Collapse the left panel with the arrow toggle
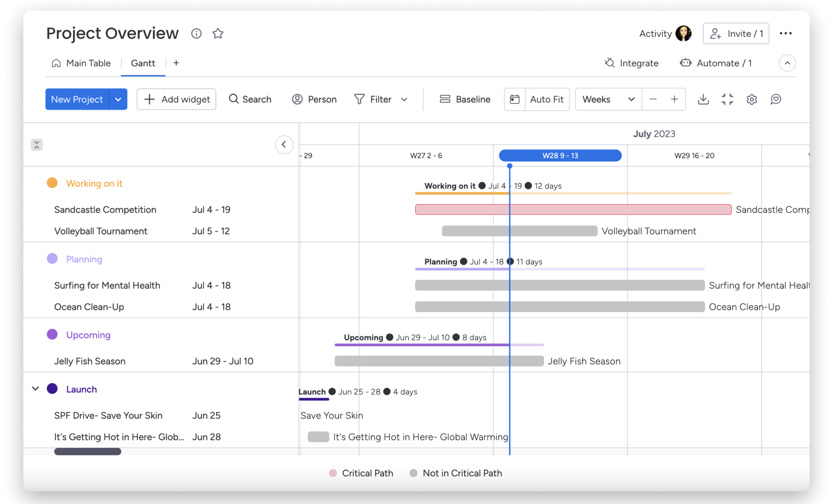This screenshot has width=833, height=504. click(x=284, y=145)
